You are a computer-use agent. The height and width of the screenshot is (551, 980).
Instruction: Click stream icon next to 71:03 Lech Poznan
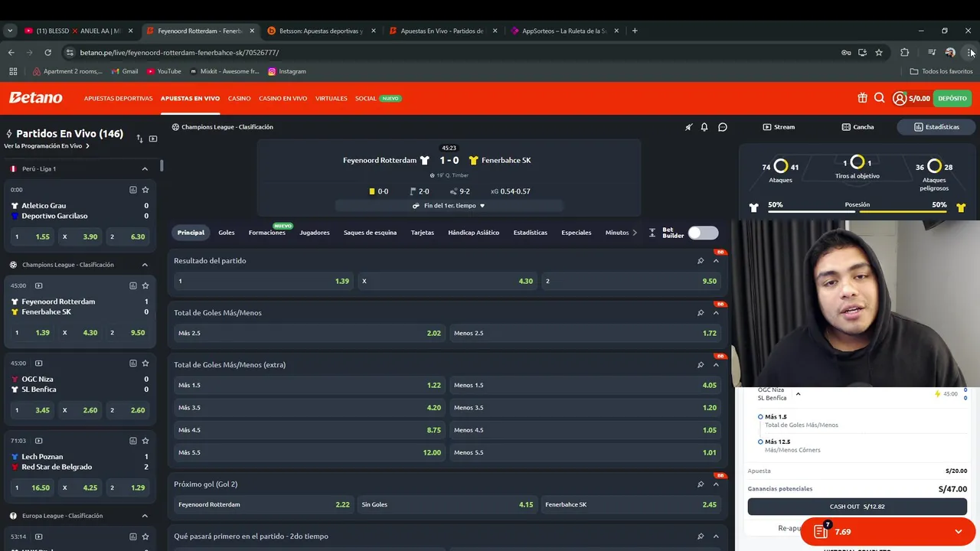(x=38, y=441)
